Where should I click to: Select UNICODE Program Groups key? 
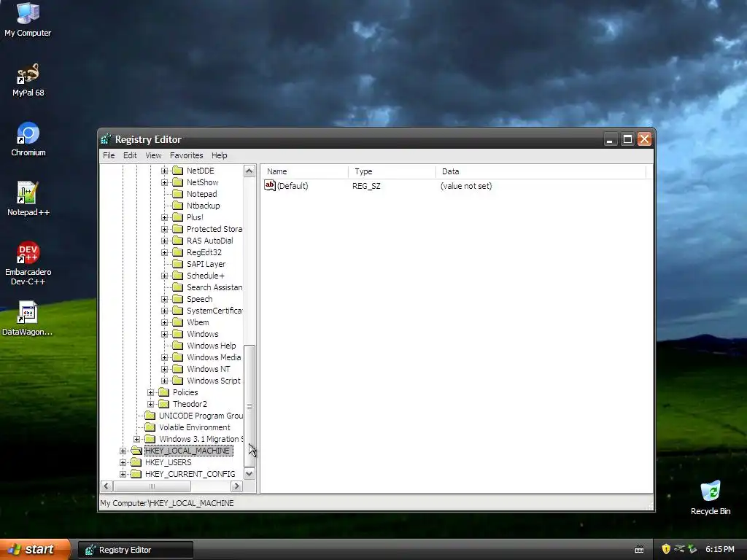(x=201, y=416)
